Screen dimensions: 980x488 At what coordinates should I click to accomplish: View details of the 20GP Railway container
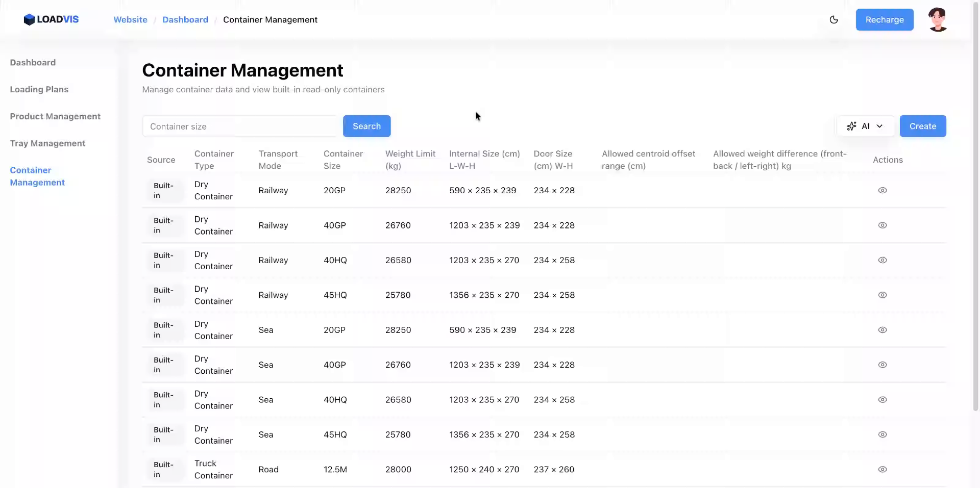(x=883, y=190)
